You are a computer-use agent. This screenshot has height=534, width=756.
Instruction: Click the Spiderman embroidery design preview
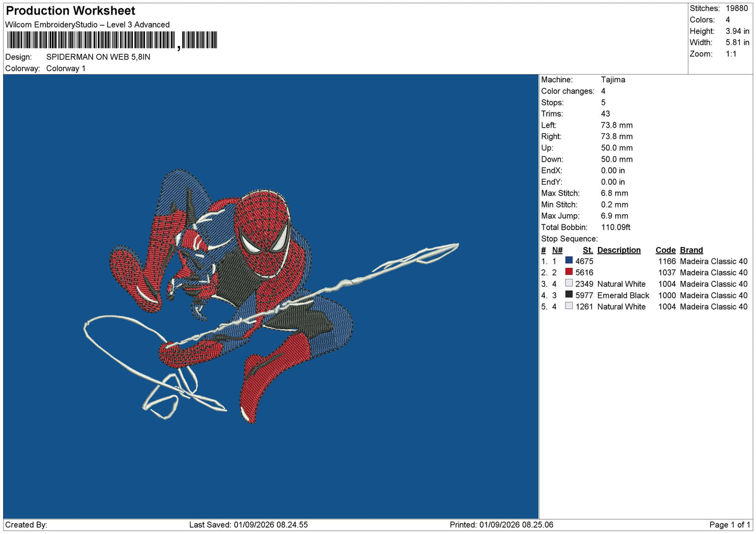[271, 296]
